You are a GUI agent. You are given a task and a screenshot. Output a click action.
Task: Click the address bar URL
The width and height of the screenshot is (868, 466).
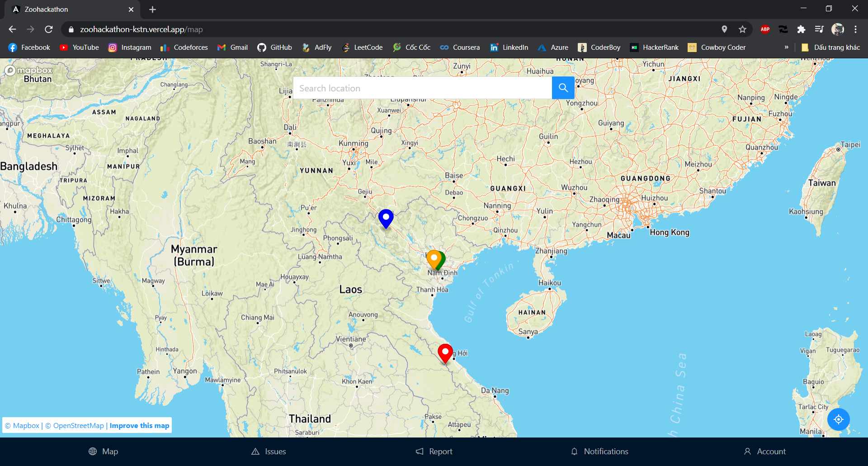click(x=142, y=29)
